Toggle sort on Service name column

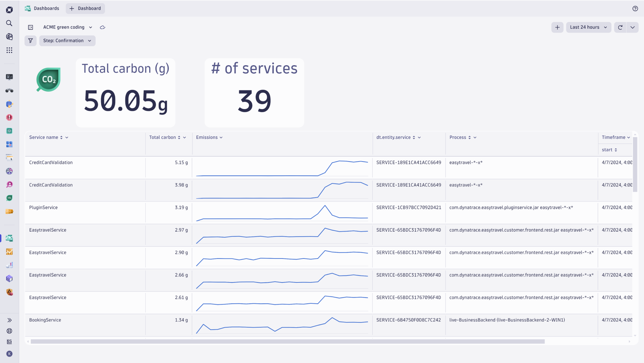(61, 138)
